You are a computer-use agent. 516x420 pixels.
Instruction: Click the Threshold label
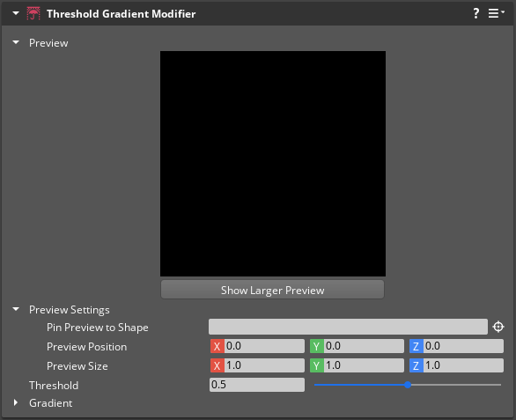54,386
